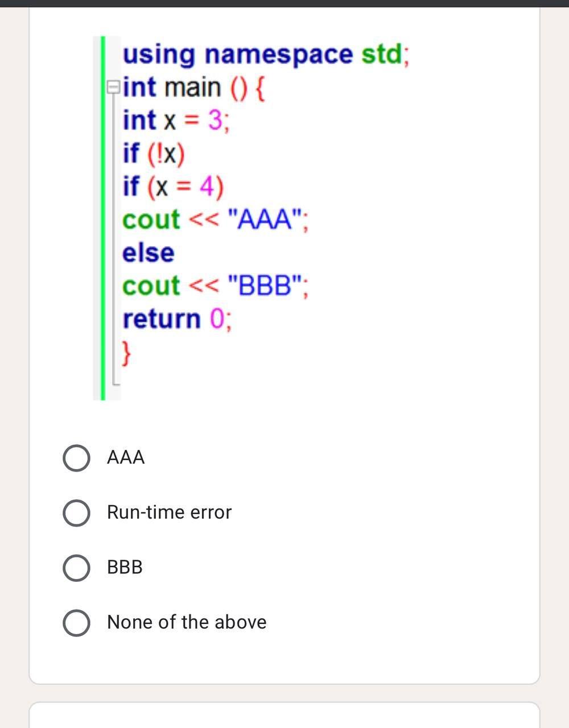Select the Run-time error answer option
Screen dimensions: 569x728
pyautogui.click(x=76, y=512)
